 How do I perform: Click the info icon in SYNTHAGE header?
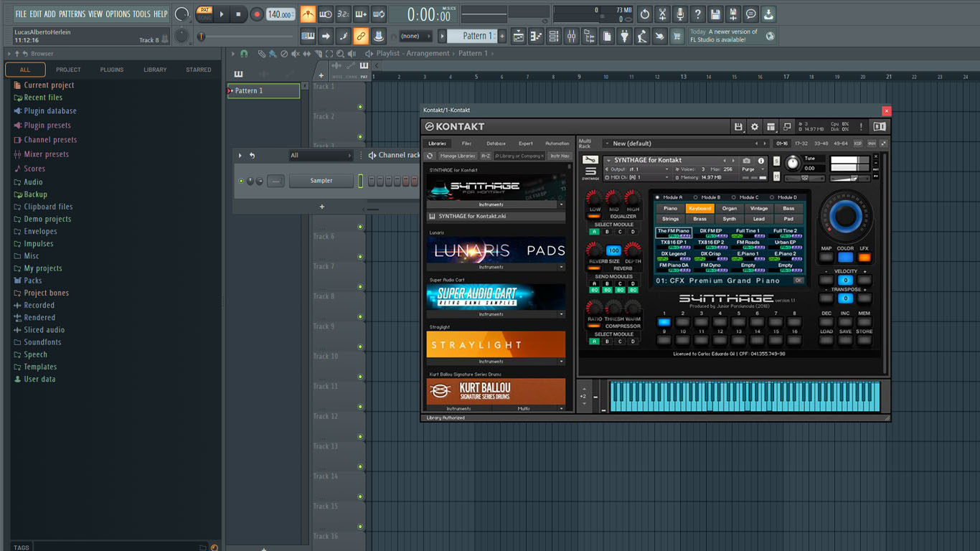click(x=761, y=161)
